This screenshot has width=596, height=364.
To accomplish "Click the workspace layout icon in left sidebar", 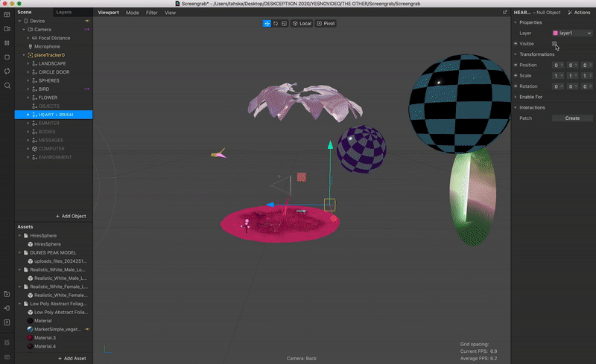I will tap(7, 14).
